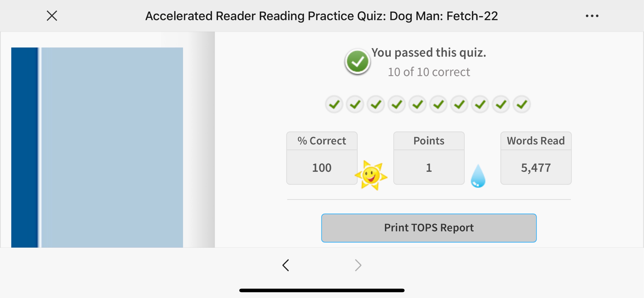Viewport: 644px width, 298px height.
Task: Select the eighth question checkmark
Action: pyautogui.click(x=480, y=104)
